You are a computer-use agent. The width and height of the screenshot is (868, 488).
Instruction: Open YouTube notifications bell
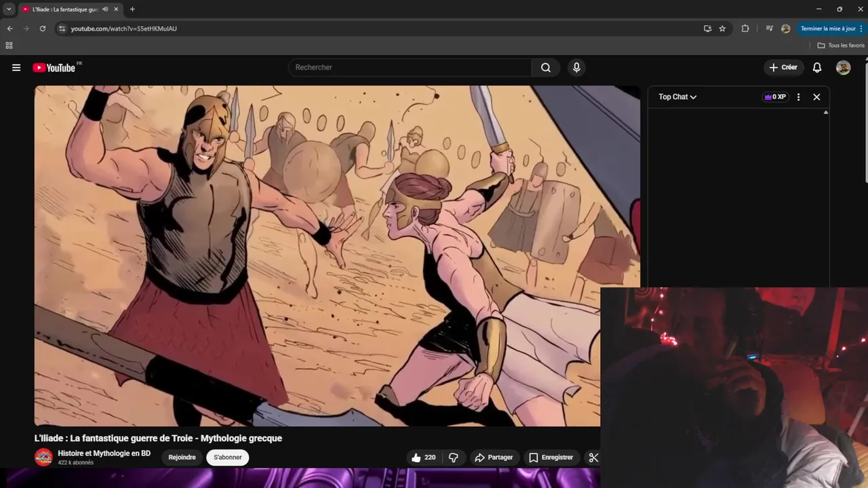point(817,68)
